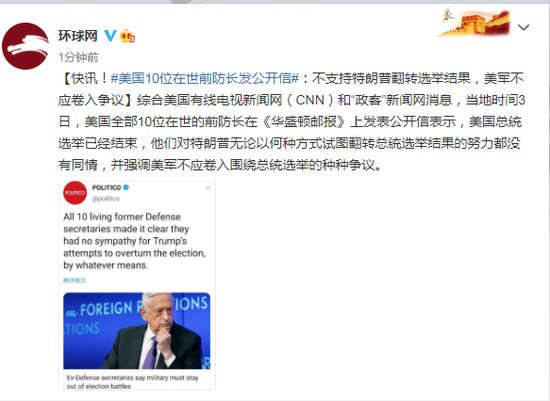The height and width of the screenshot is (401, 550).
Task: Click caption 'Ex-Defense secretaries say military must stay'
Action: [x=133, y=378]
